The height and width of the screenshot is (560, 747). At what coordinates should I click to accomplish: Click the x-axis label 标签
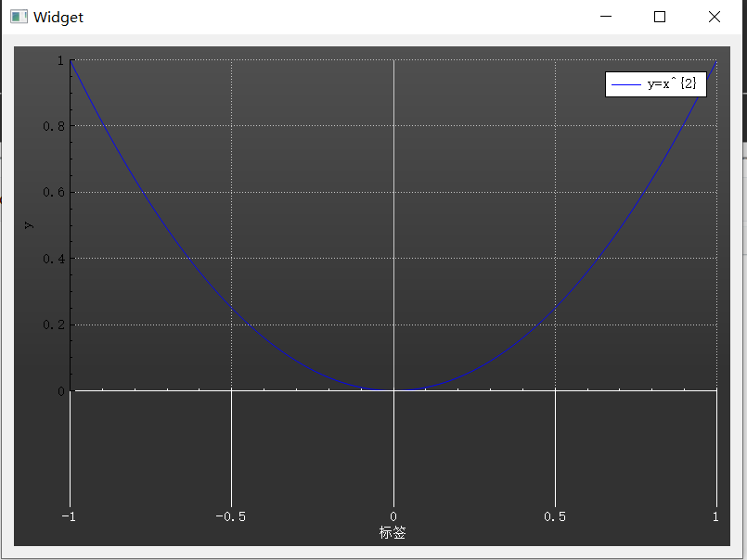[x=393, y=532]
